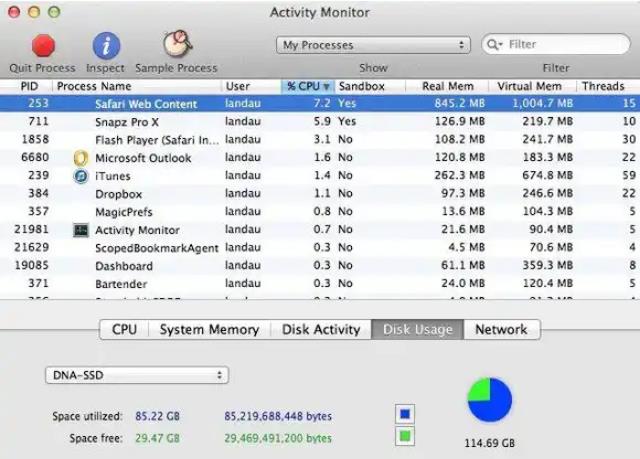Image resolution: width=640 pixels, height=459 pixels.
Task: Click the 59 threads value for iTunes
Action: point(629,175)
